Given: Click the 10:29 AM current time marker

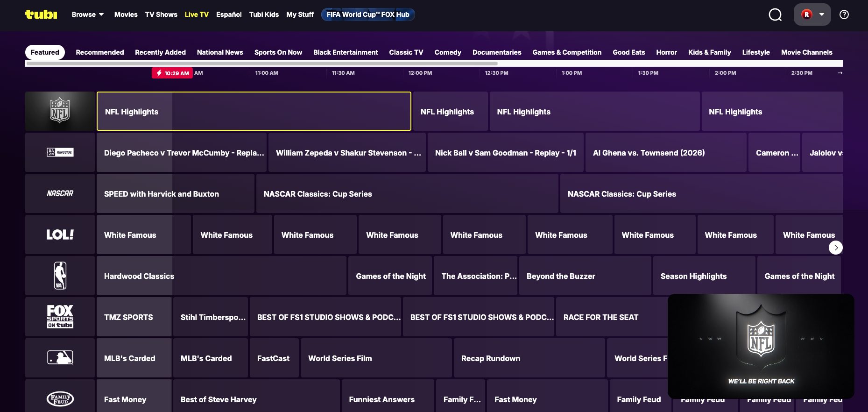Looking at the screenshot, I should click(x=172, y=73).
